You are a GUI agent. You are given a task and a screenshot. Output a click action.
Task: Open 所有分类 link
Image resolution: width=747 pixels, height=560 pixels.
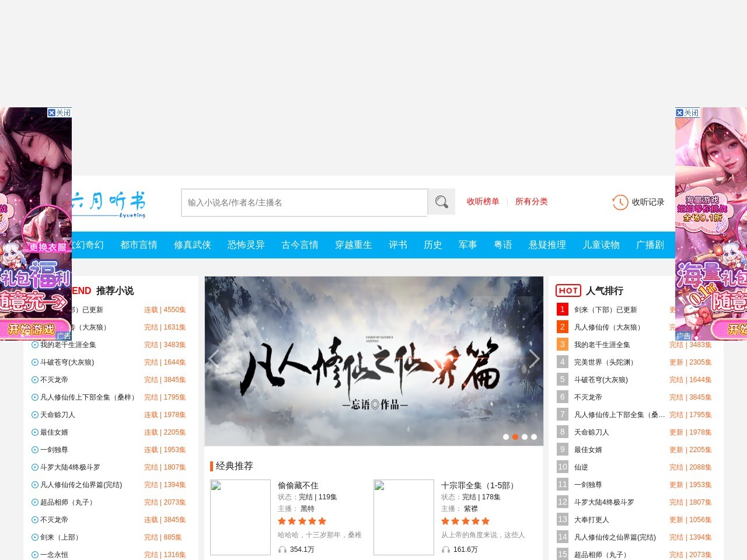531,202
